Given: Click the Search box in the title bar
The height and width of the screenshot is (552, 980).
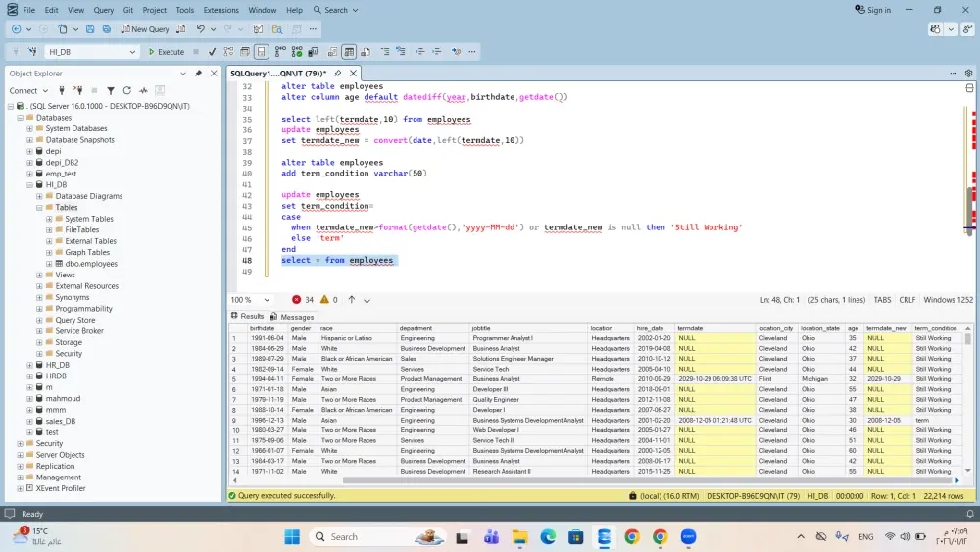Looking at the screenshot, I should point(335,10).
